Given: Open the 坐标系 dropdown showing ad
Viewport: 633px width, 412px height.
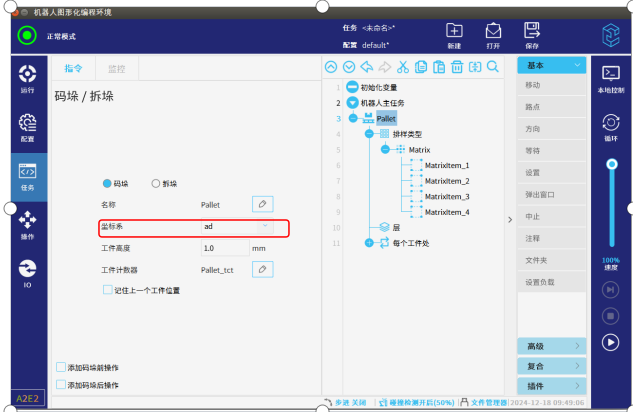Looking at the screenshot, I should (x=231, y=227).
